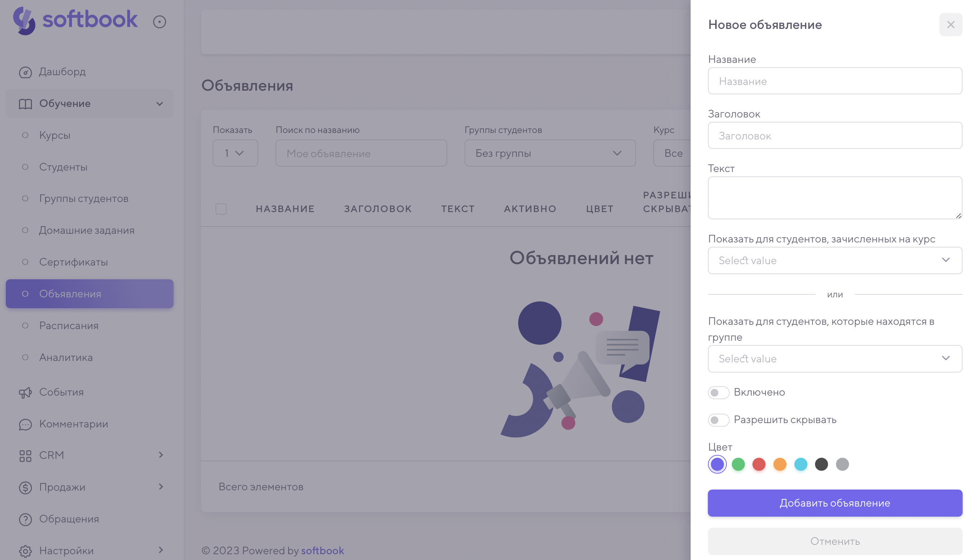Screen dimensions: 977x560
Task: Click the Курсы bullet circle icon
Action: click(25, 135)
